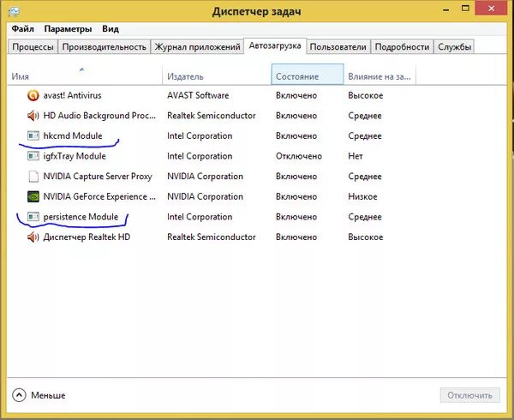Viewport: 514px width, 420px height.
Task: Select the hkcmd Module entry name
Action: pos(73,135)
